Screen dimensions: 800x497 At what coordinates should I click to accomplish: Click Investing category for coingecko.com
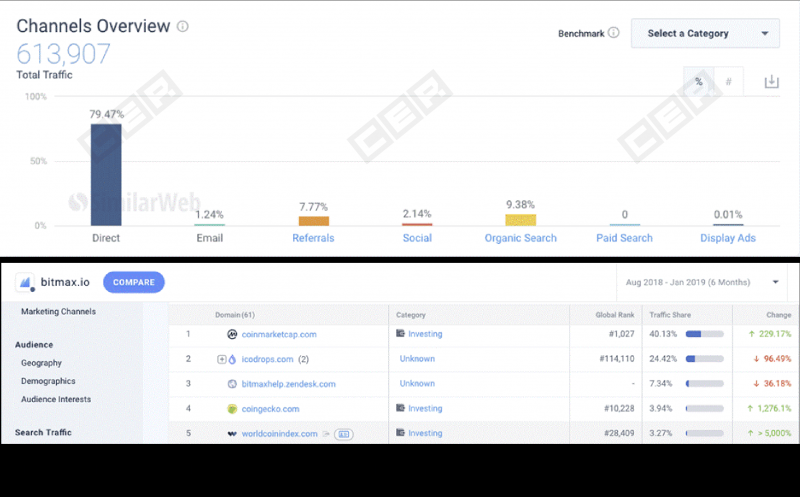coord(425,408)
